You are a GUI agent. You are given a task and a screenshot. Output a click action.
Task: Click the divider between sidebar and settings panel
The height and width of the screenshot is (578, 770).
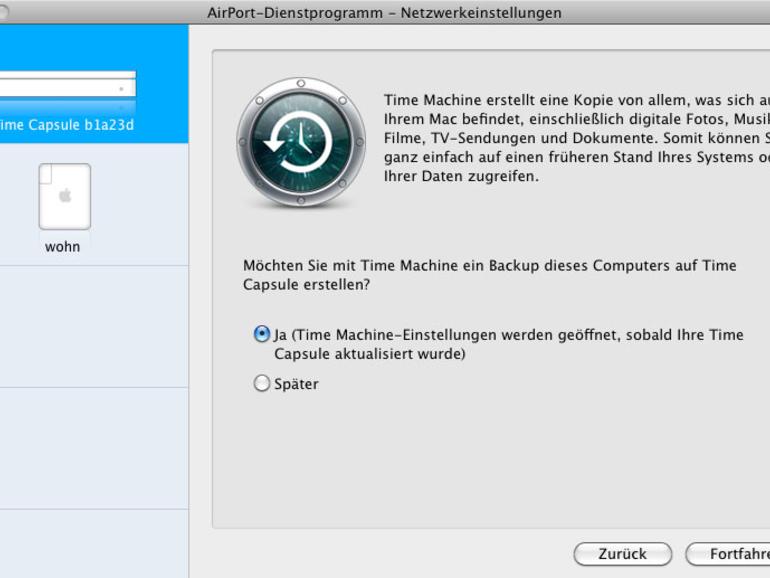pos(189,301)
